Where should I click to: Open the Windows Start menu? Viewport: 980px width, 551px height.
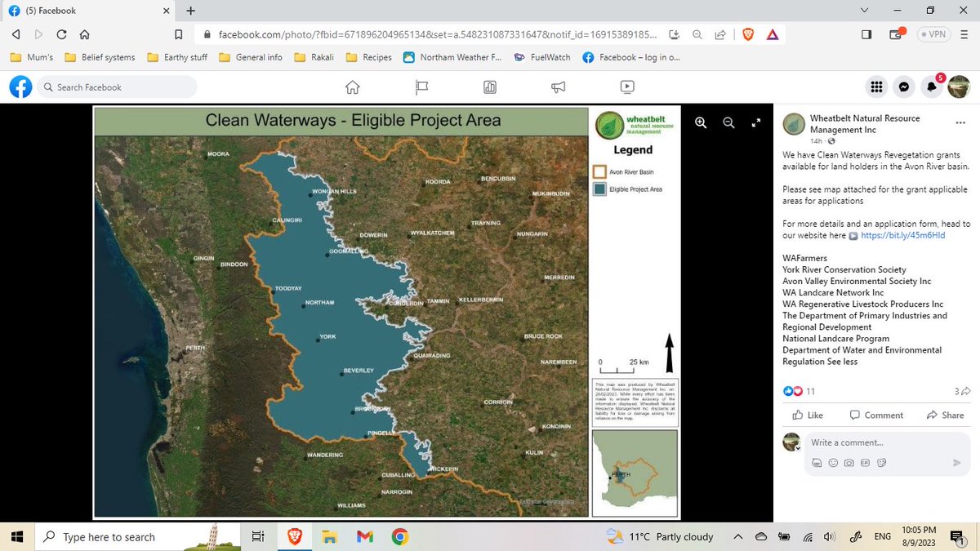click(x=17, y=536)
